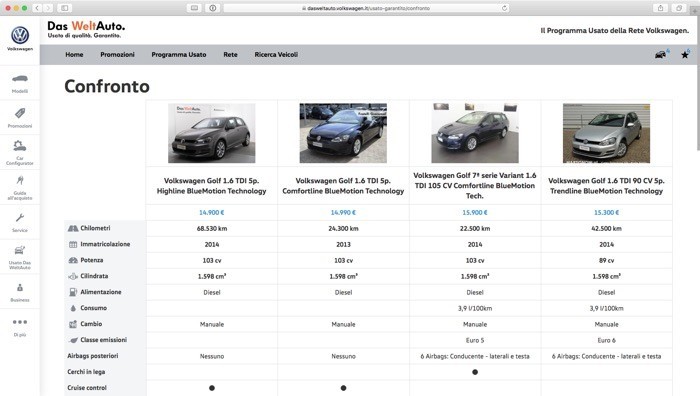Click Safari Reader view button
This screenshot has height=396, width=700.
[x=195, y=8]
